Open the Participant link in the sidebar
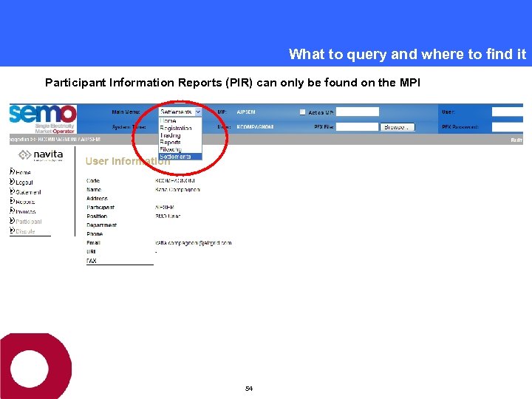Image resolution: width=532 pixels, height=399 pixels. point(29,222)
